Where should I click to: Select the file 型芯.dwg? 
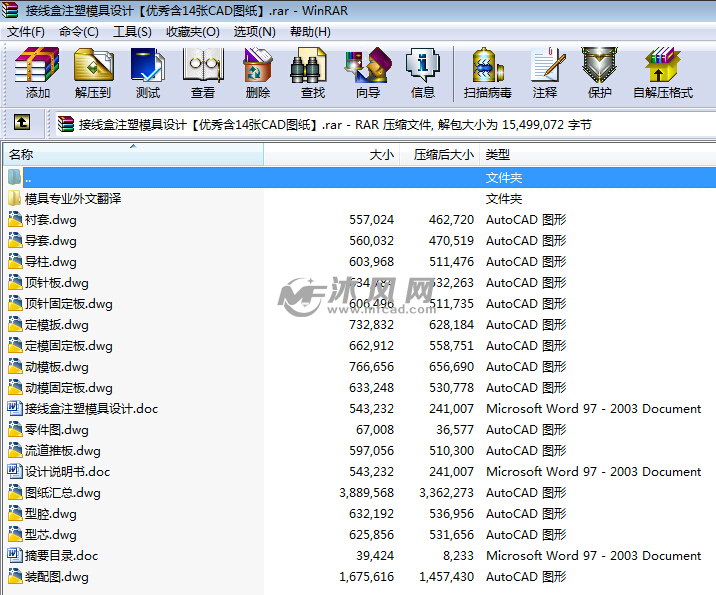51,535
